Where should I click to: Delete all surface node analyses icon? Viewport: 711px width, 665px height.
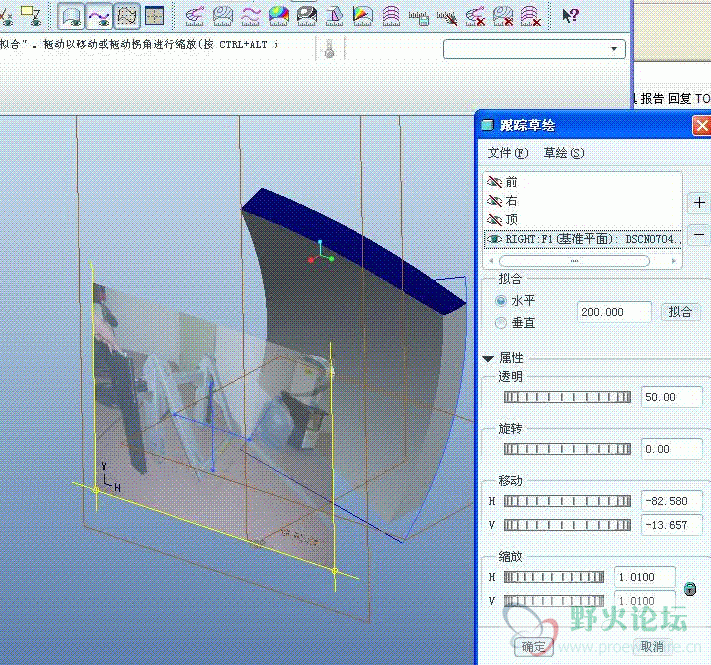coord(531,16)
